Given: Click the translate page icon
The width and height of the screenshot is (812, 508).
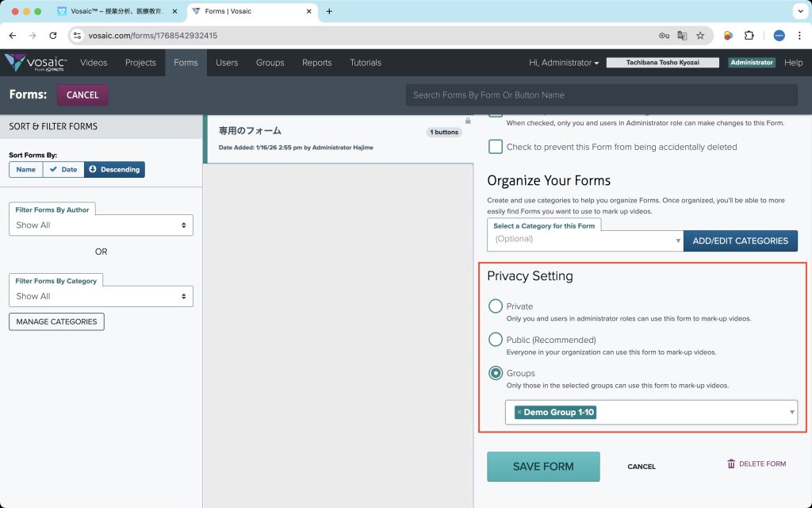Looking at the screenshot, I should [x=682, y=36].
